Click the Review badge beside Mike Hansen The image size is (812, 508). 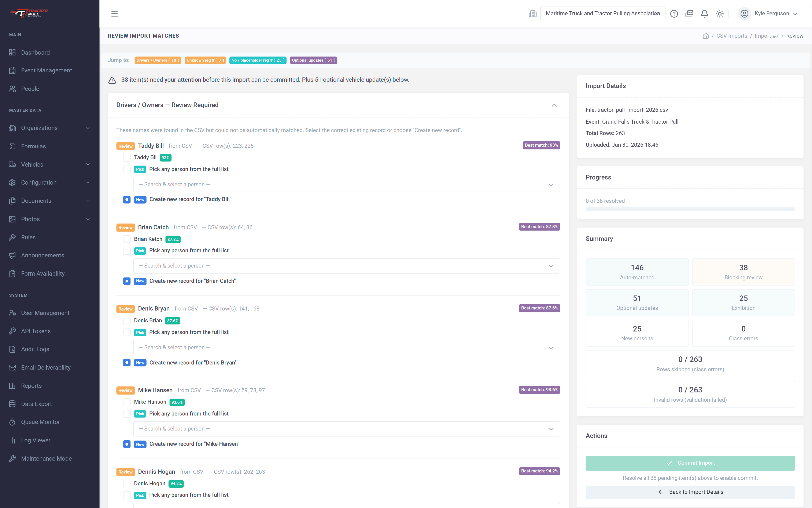tap(125, 390)
